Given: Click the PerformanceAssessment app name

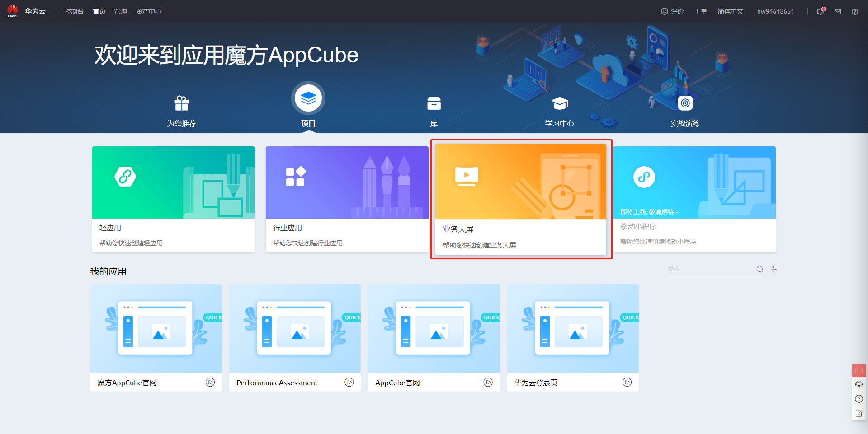Looking at the screenshot, I should click(277, 383).
